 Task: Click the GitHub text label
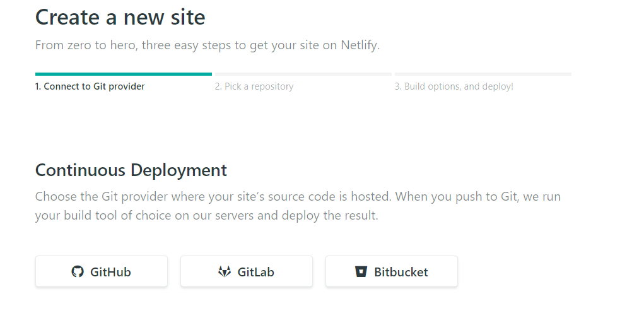coord(110,272)
